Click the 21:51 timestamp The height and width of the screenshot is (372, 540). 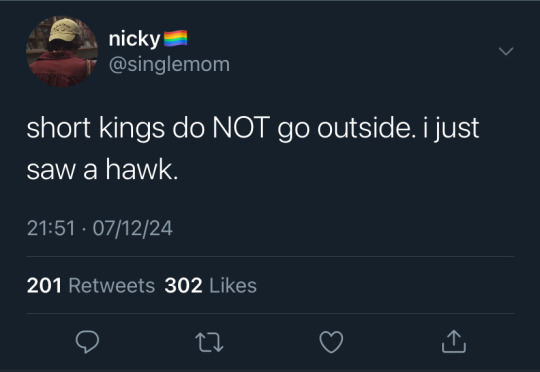click(51, 228)
